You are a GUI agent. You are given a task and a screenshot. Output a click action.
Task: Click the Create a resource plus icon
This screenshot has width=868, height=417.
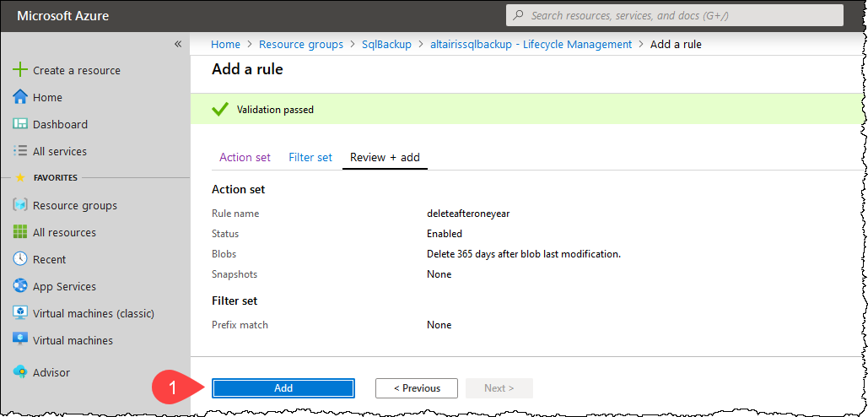coord(20,70)
